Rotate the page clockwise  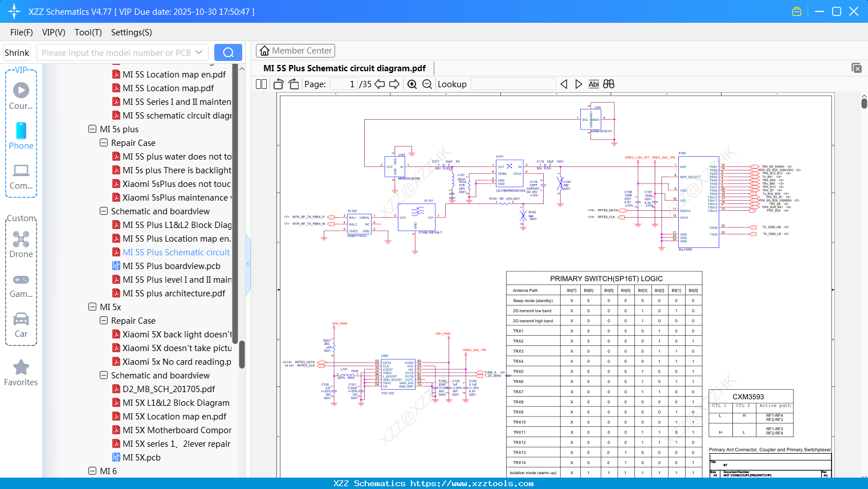[293, 83]
